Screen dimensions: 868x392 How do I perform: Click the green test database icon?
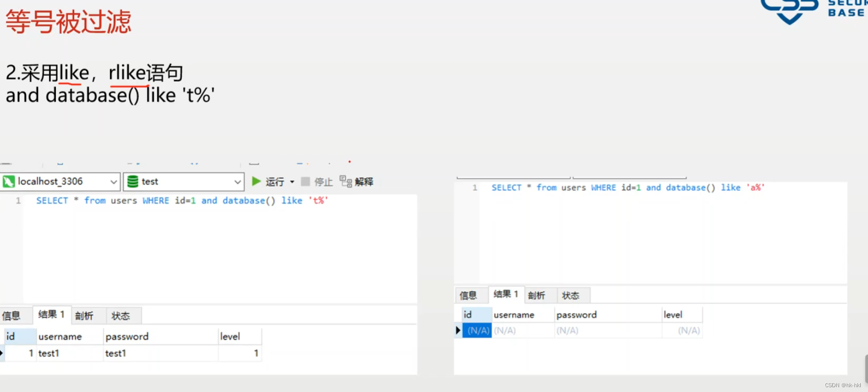[133, 182]
